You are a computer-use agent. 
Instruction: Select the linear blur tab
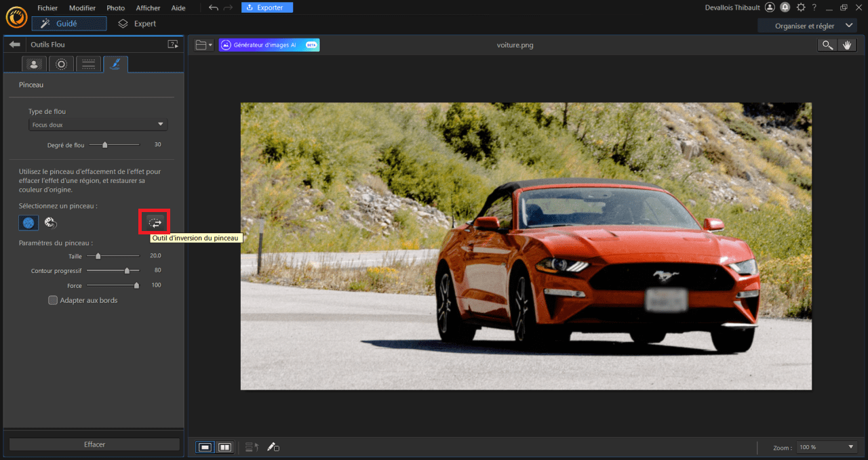88,64
